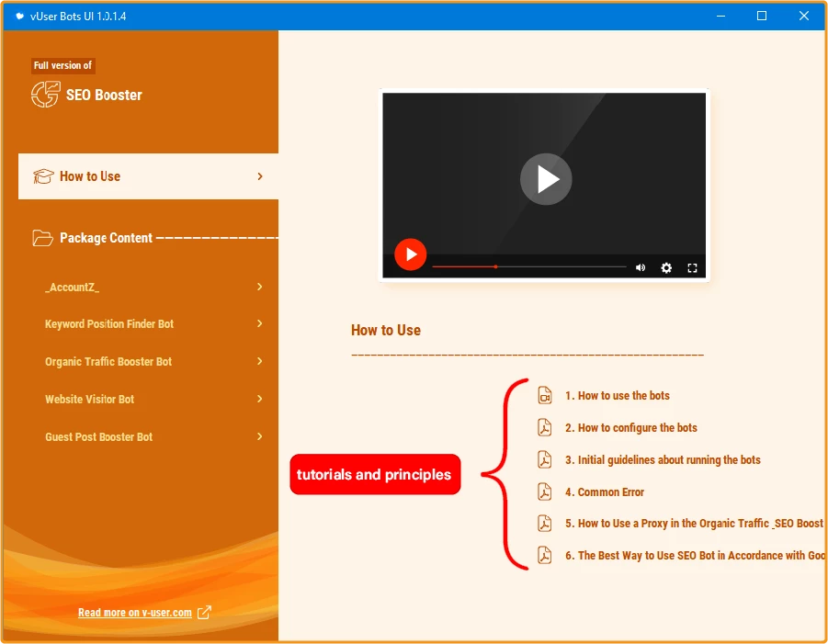Open tutorial 1. How to use the bots
The height and width of the screenshot is (644, 828).
(618, 395)
